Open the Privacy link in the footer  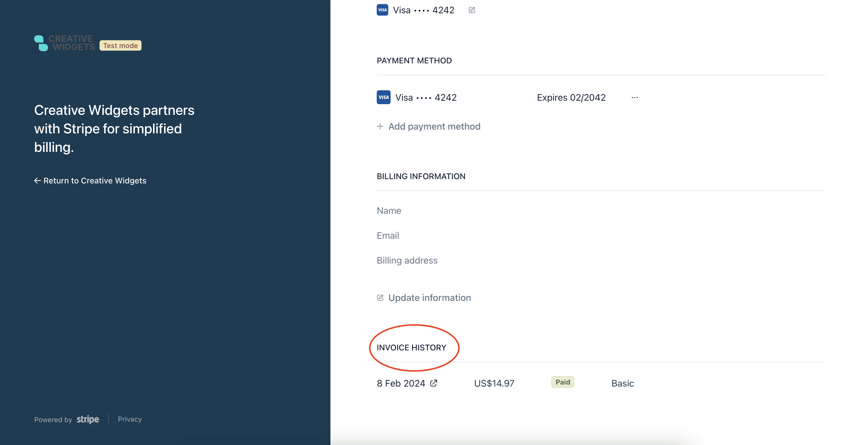(130, 419)
